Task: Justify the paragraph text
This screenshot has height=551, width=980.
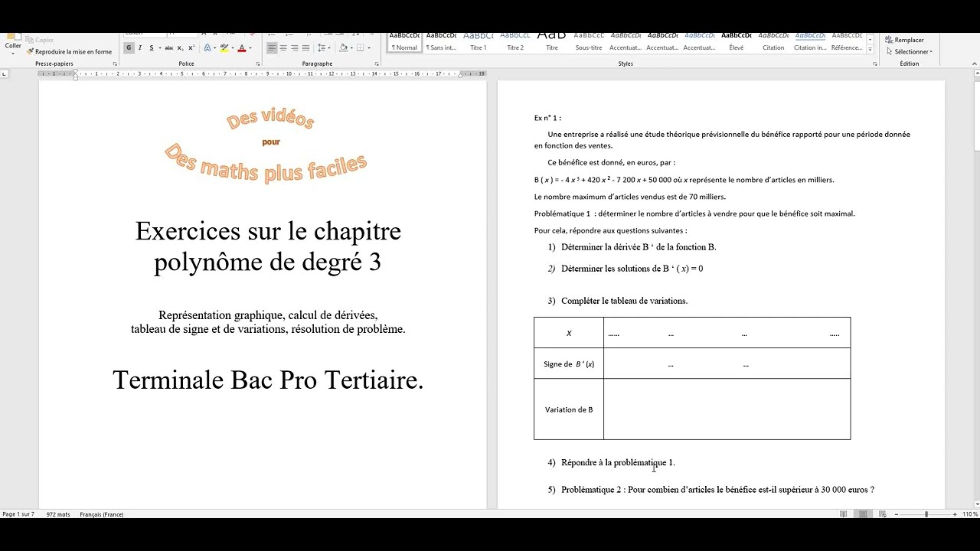Action: pyautogui.click(x=305, y=47)
